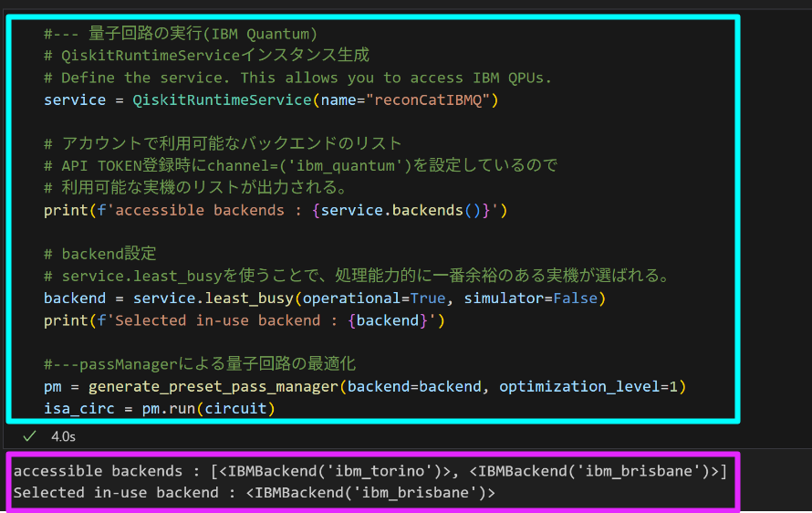Click the print 'Selected in-use backend' code line
This screenshot has height=513, width=812.
point(244,320)
